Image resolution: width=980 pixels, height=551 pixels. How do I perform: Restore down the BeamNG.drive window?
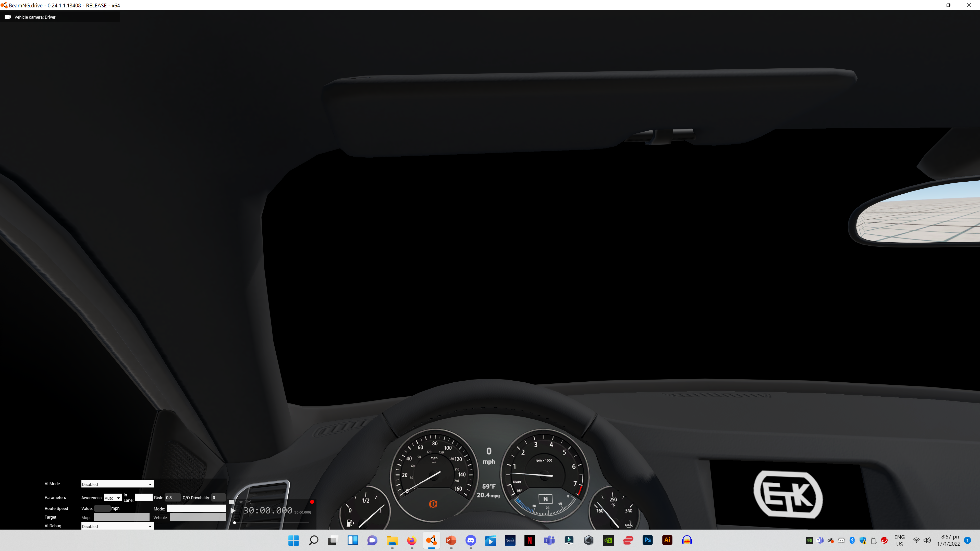948,5
